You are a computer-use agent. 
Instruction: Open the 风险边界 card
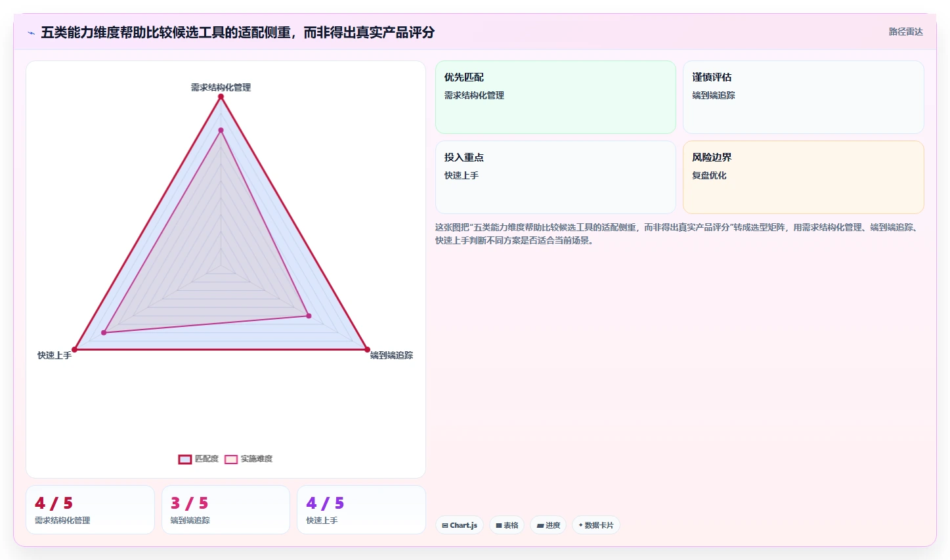coord(803,177)
